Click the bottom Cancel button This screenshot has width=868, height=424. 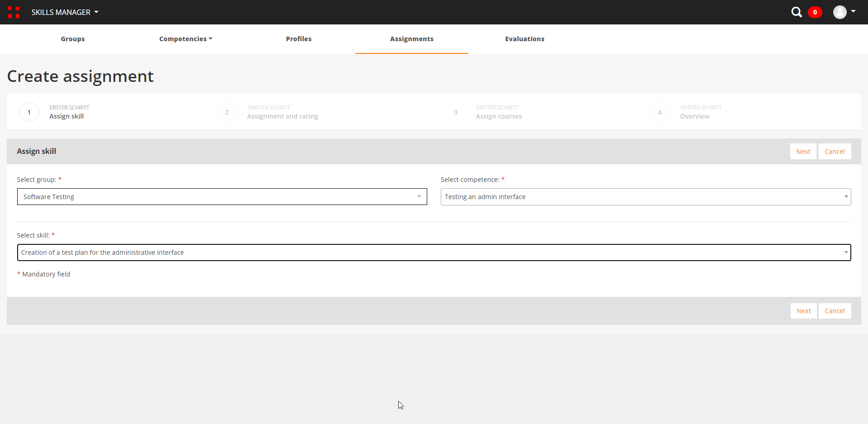[x=834, y=311]
